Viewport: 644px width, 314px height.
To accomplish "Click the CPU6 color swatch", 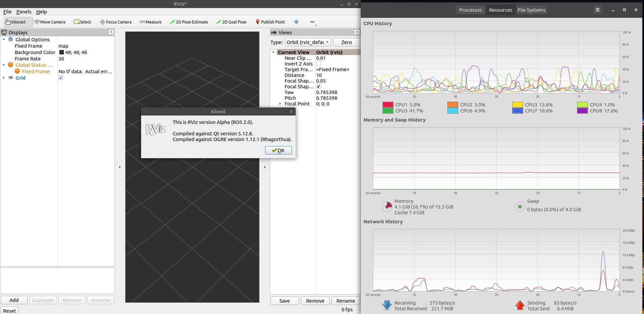I will point(453,111).
